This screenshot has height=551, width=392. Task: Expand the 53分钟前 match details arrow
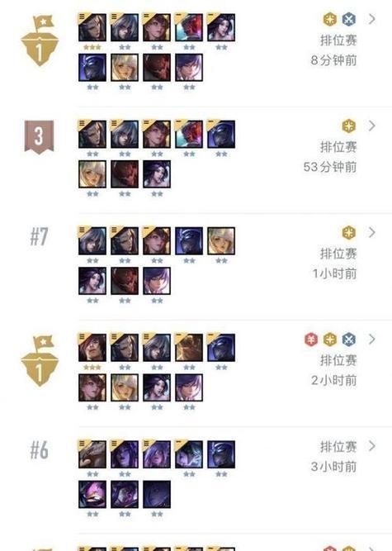(372, 126)
